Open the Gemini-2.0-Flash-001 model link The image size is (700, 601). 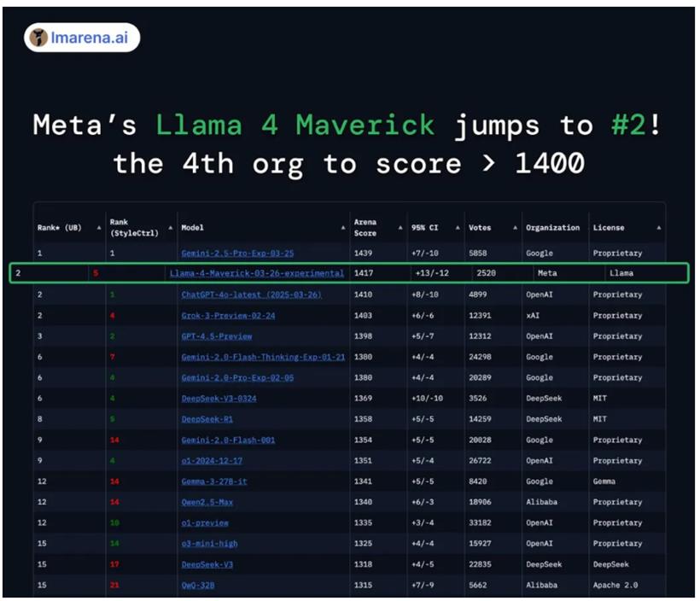tap(228, 440)
